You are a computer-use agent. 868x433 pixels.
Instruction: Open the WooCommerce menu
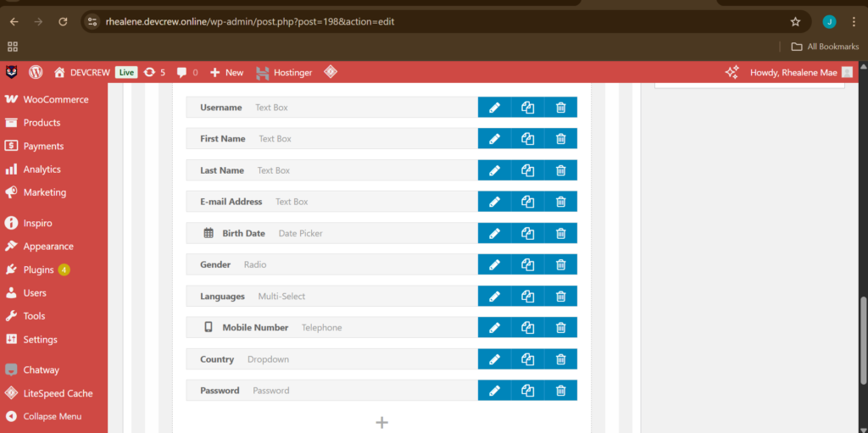coord(55,99)
